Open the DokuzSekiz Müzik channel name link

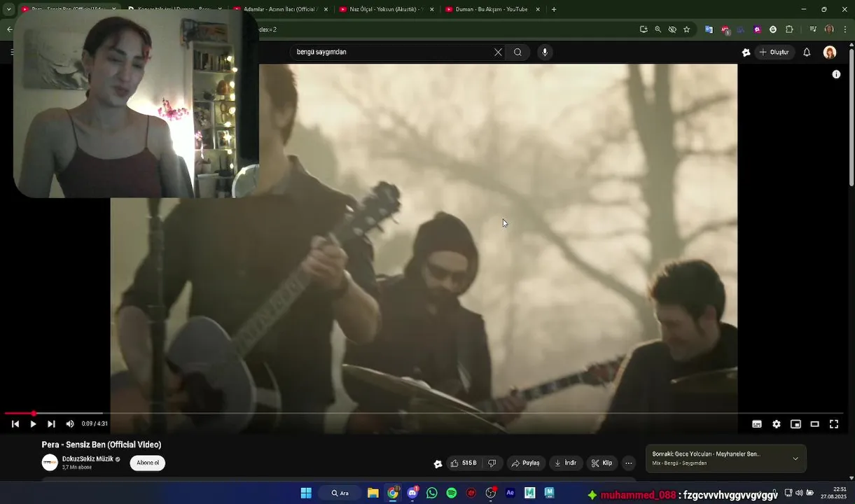pos(88,459)
